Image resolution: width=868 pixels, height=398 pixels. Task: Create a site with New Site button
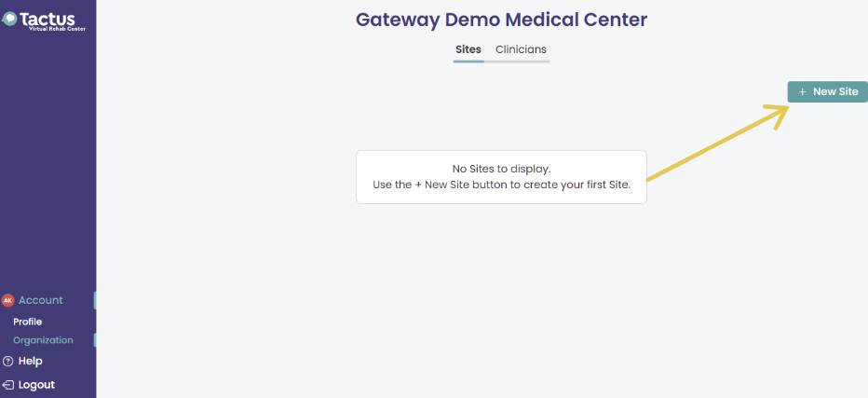[828, 92]
